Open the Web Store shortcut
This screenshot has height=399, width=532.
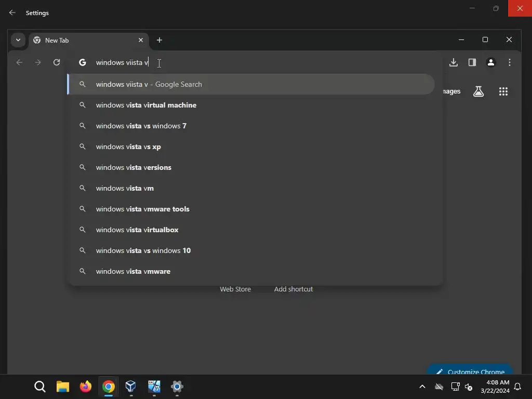tap(235, 289)
